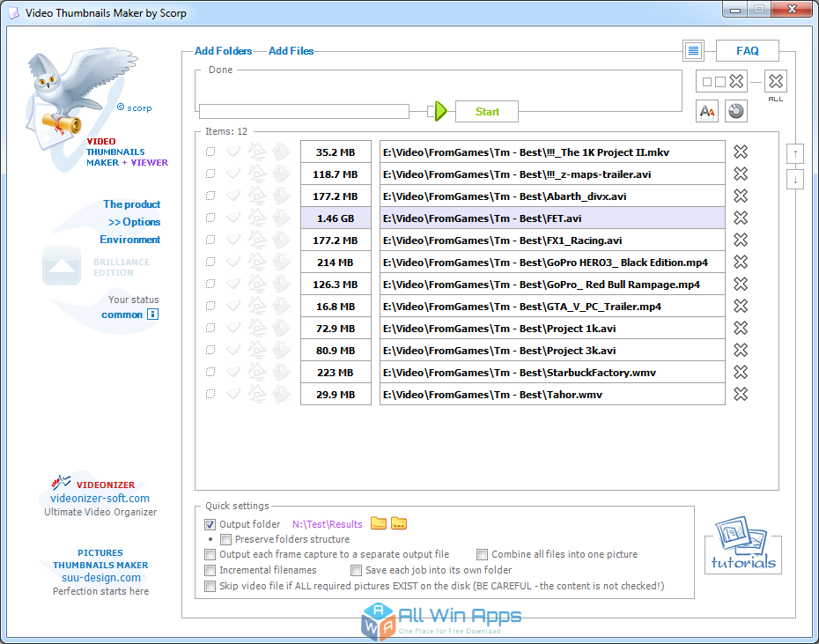Select the Project 3k.avi path row
819x644 pixels.
pyautogui.click(x=552, y=351)
